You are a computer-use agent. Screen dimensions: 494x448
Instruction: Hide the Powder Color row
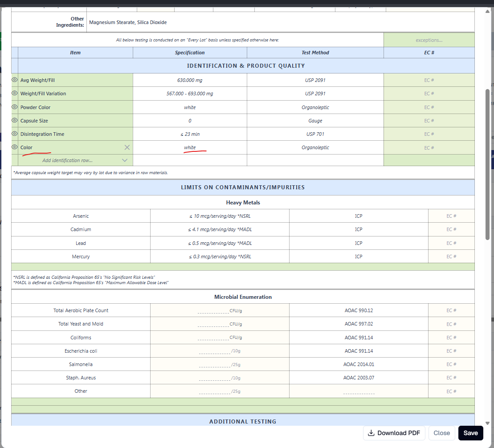tap(15, 107)
